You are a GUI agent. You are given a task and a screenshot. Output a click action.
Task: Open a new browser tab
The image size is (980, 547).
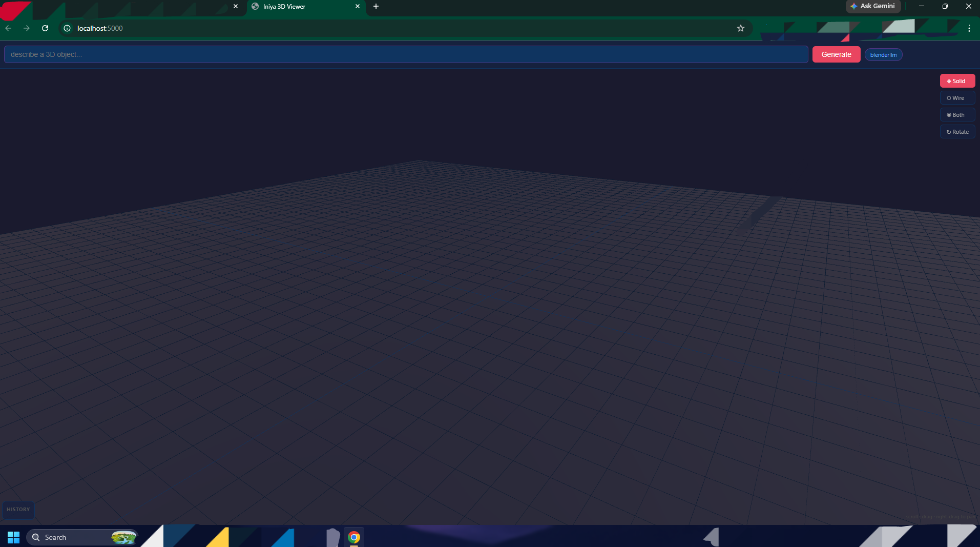(x=376, y=6)
